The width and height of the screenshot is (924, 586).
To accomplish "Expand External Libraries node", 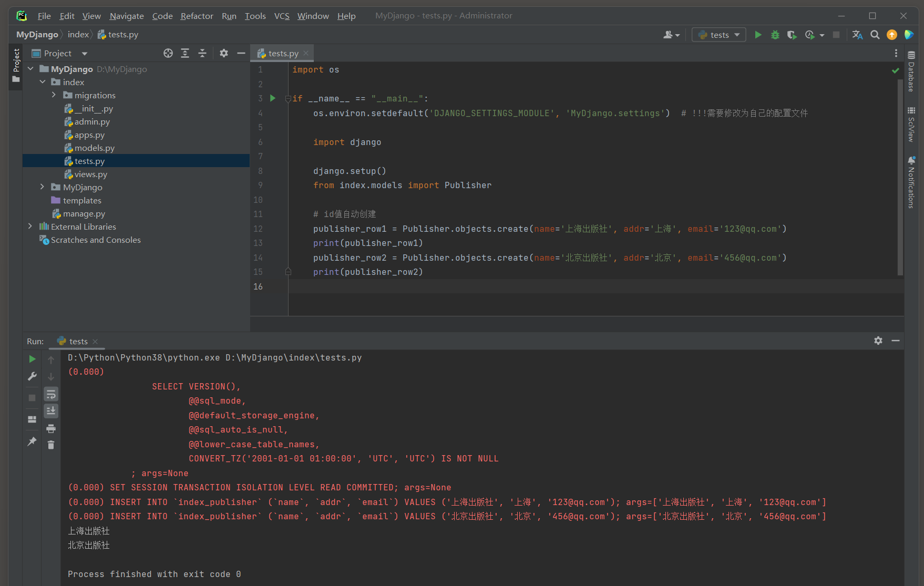I will (x=30, y=227).
